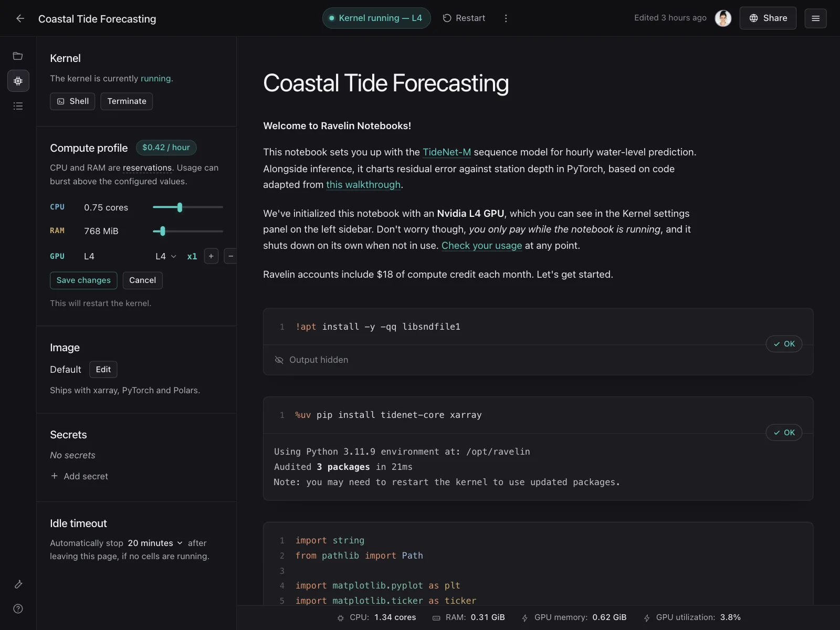This screenshot has width=840, height=630.
Task: Click the RAM usage icon in status bar
Action: [436, 618]
